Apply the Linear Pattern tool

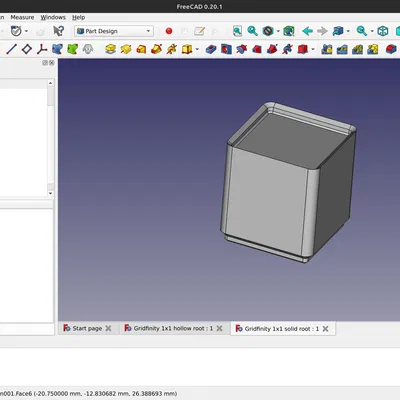[x=342, y=49]
